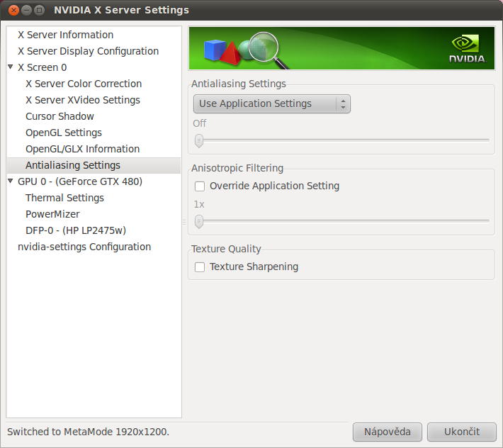Click the magnifying glass banner graphic

tap(267, 50)
